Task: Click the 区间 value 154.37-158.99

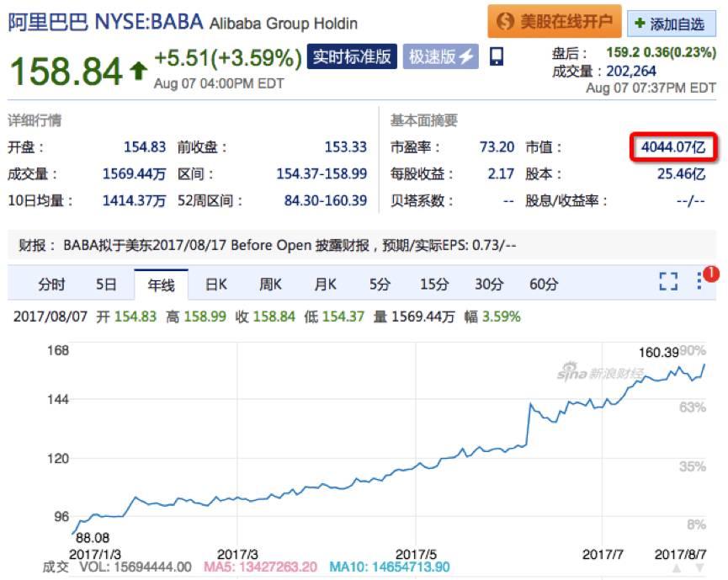Action: [x=321, y=173]
